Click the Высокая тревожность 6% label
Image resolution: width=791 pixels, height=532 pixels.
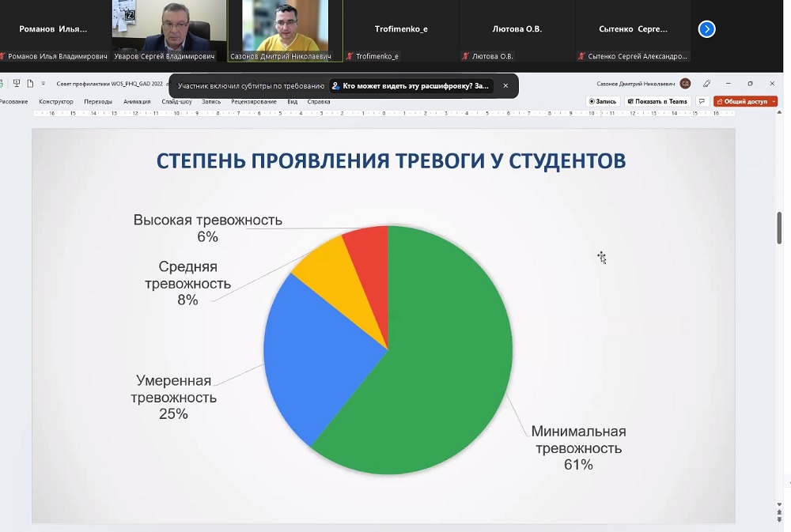[208, 228]
